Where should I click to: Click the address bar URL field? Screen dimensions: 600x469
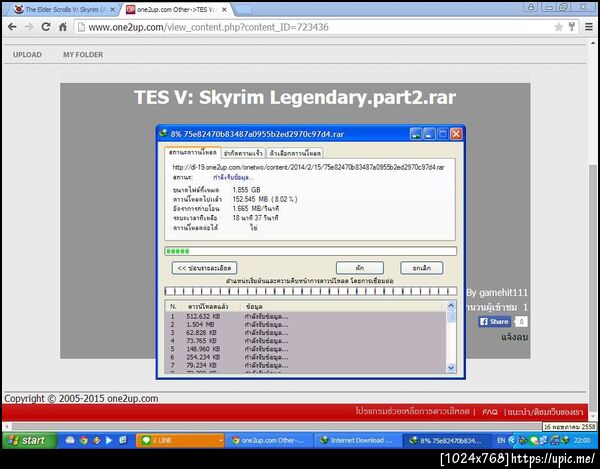(314, 27)
